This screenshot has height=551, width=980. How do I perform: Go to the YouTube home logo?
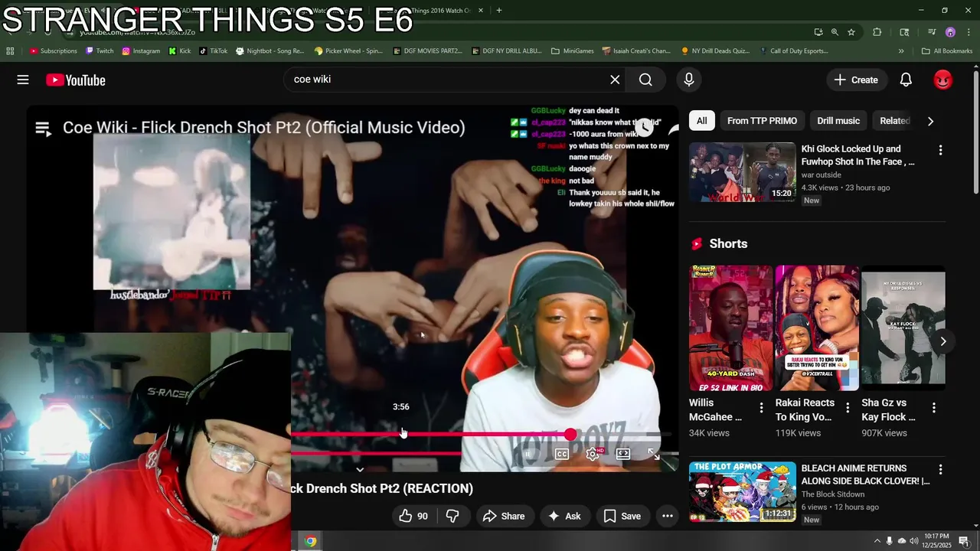pos(75,80)
